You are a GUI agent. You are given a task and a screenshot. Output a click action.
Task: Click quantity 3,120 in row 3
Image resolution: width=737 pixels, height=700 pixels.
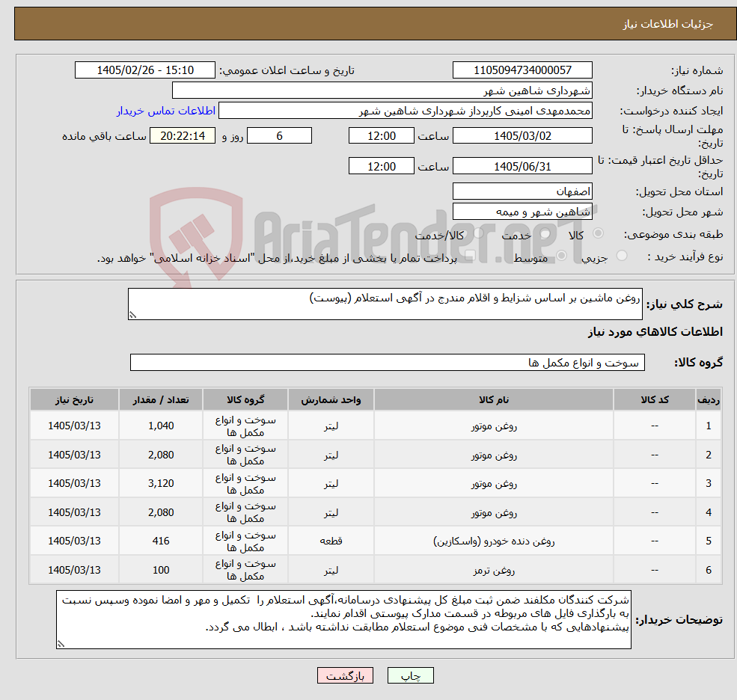(161, 483)
